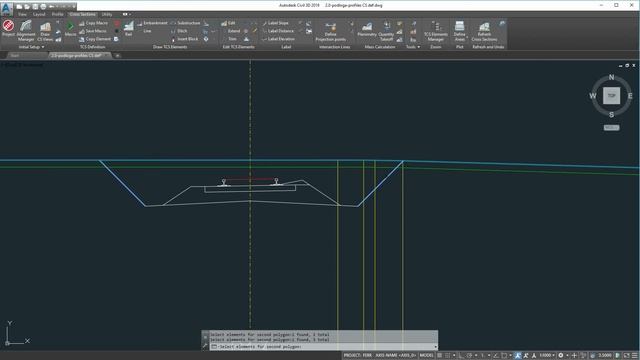Screen dimensions: 640x360
Task: Click the E direction on the ViewCube compass
Action: [630, 96]
